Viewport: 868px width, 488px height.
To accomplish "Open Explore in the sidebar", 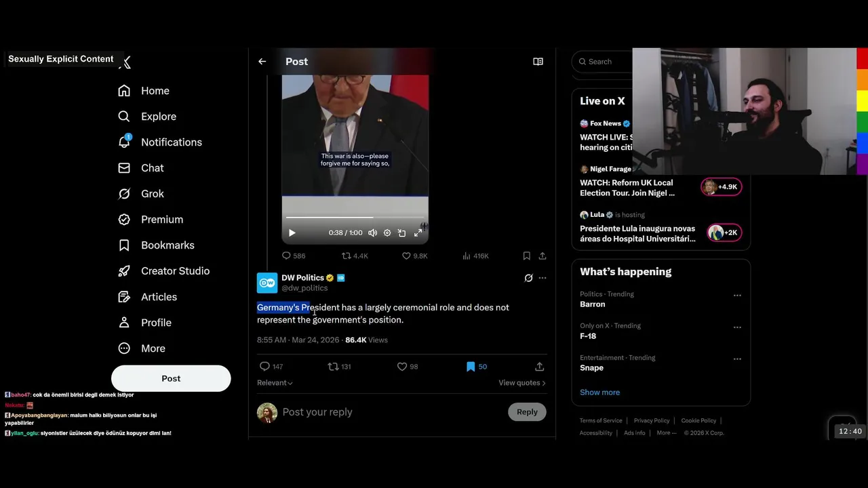I will (146, 117).
